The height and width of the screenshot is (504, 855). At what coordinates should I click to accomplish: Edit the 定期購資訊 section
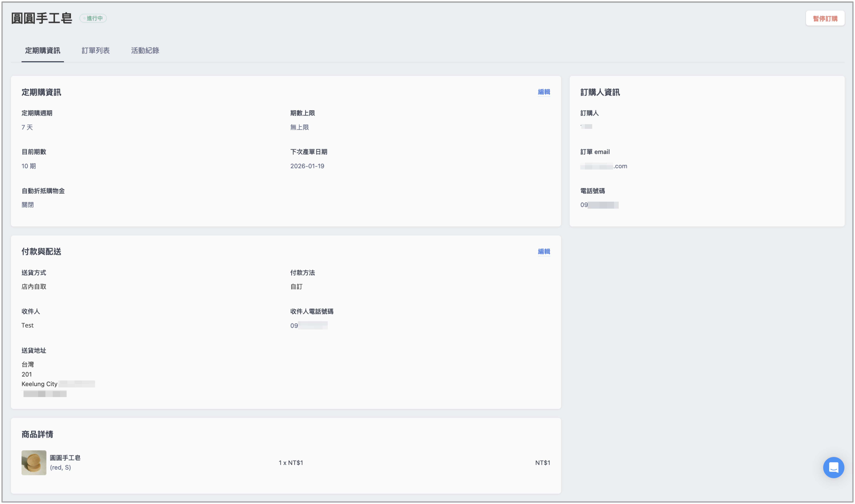pyautogui.click(x=544, y=92)
